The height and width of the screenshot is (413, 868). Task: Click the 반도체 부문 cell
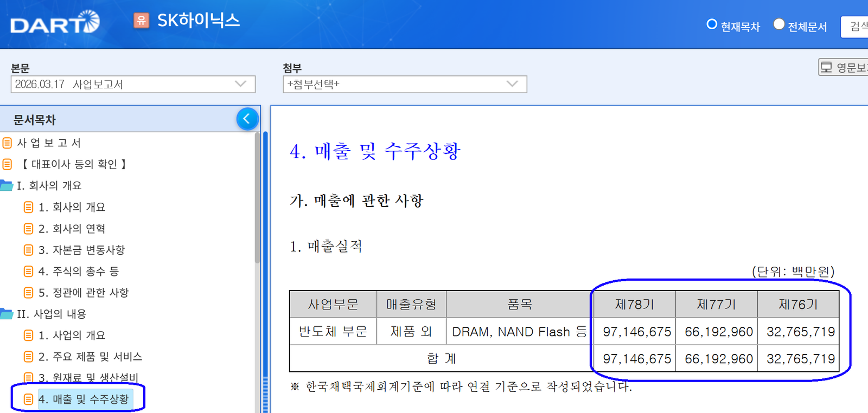[x=333, y=332]
